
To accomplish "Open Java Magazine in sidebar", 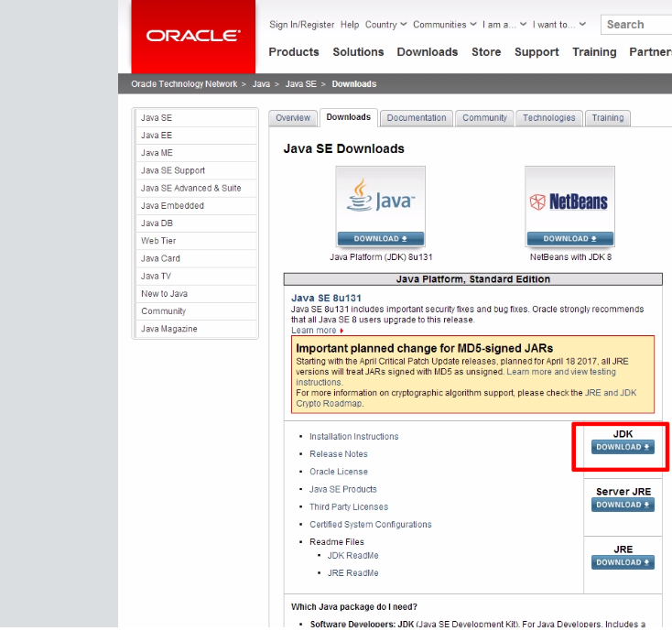I will coord(196,329).
